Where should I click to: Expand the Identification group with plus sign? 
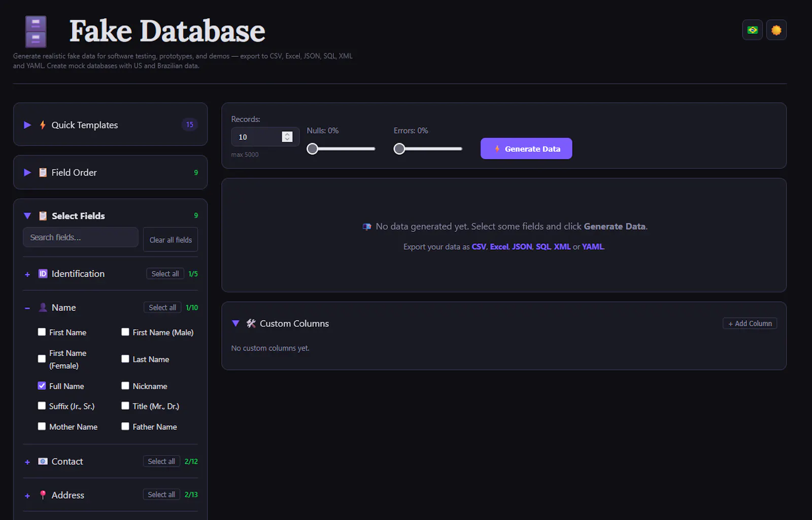27,274
